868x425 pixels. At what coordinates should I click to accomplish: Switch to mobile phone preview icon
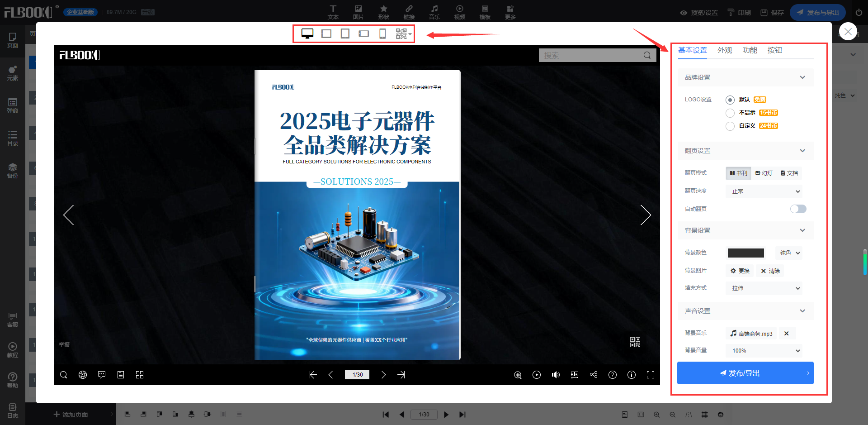382,34
